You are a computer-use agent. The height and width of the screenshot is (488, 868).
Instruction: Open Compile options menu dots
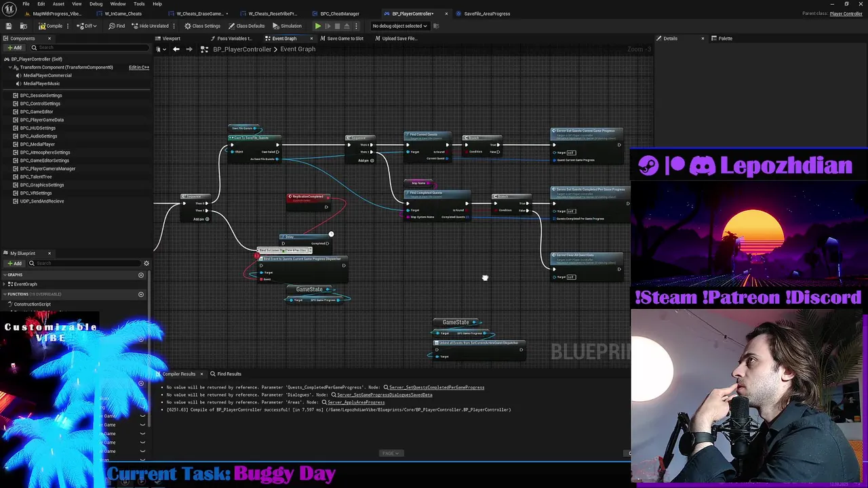click(x=68, y=26)
